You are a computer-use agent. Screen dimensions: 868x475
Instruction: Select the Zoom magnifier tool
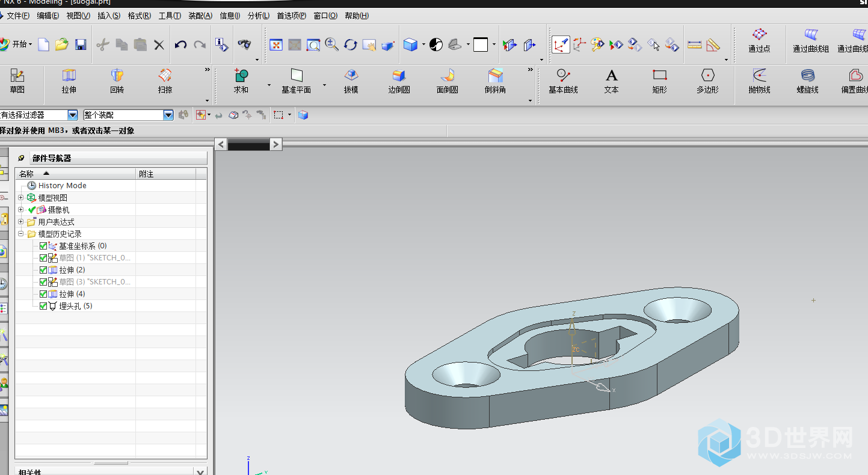click(331, 44)
